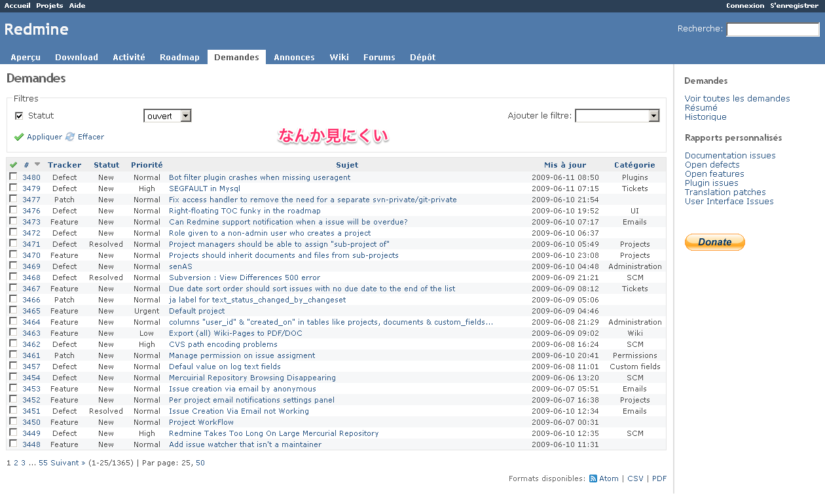Go to Suivant next page link

click(x=68, y=463)
